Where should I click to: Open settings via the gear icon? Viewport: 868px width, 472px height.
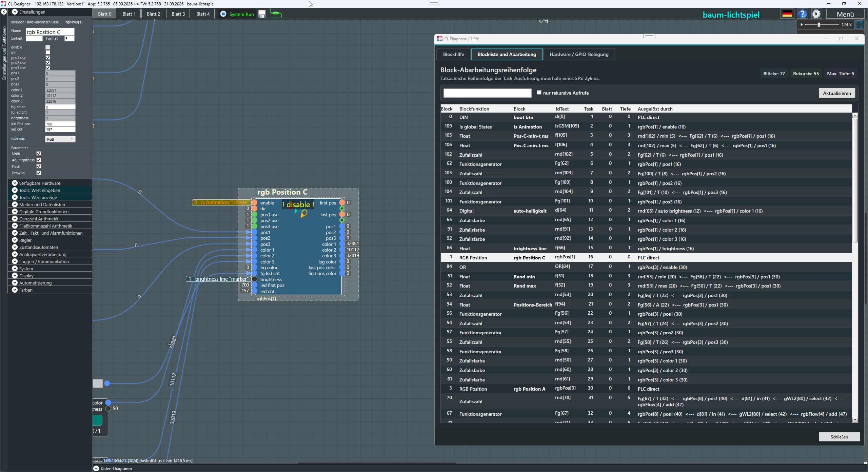(x=816, y=14)
